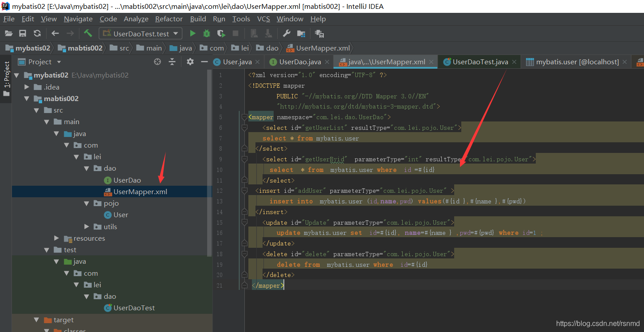Fold the delete block at line 18
The image size is (644, 332).
(244, 254)
